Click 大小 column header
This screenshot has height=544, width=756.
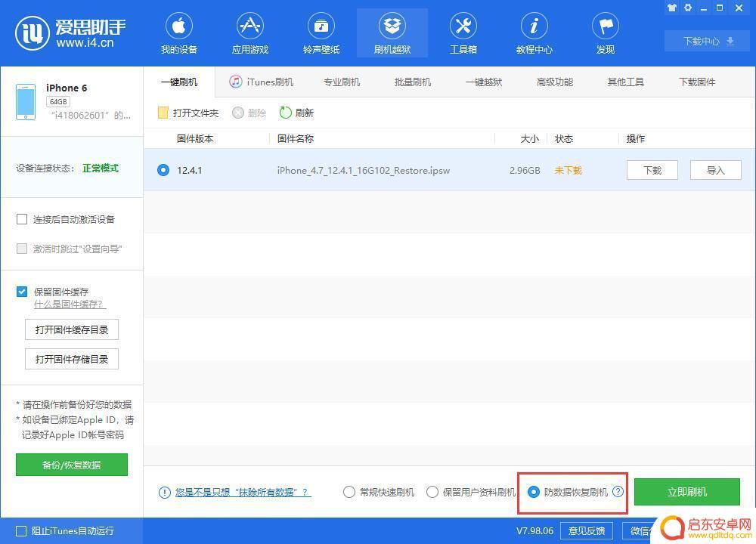[x=529, y=139]
